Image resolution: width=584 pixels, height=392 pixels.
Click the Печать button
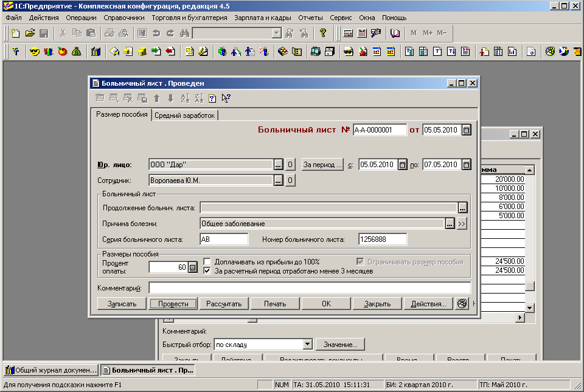point(275,303)
